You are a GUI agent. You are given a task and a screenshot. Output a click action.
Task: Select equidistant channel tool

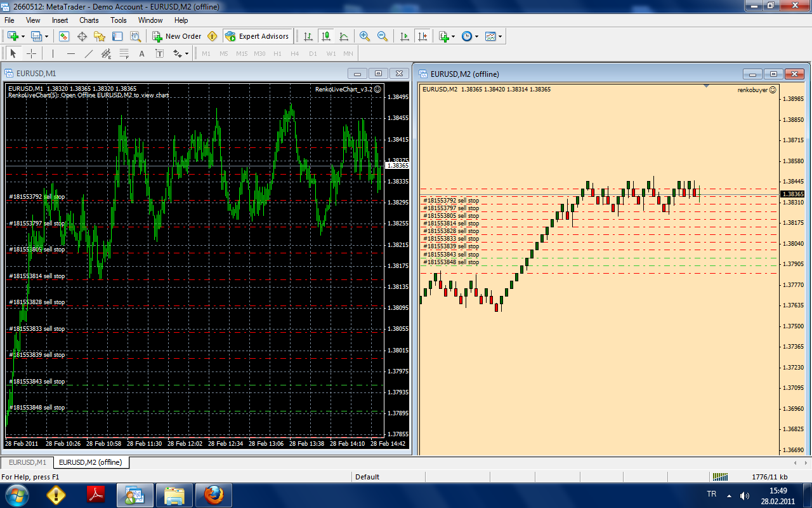click(x=107, y=54)
